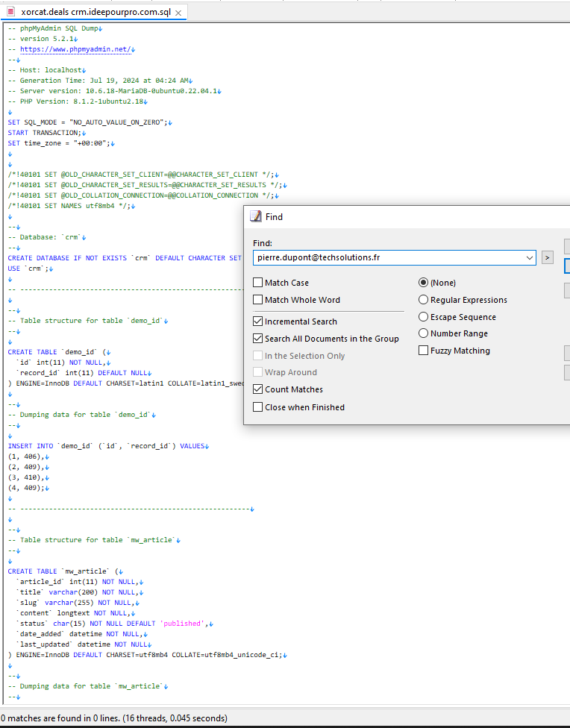Click into the Find text input field
This screenshot has height=728, width=570.
388,257
